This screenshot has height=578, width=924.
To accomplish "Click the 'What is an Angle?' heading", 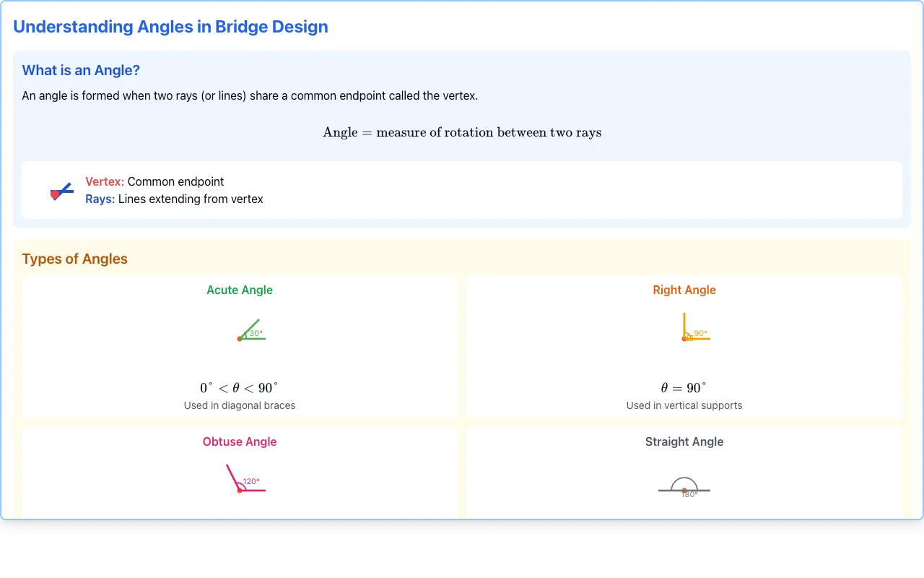I will click(81, 70).
